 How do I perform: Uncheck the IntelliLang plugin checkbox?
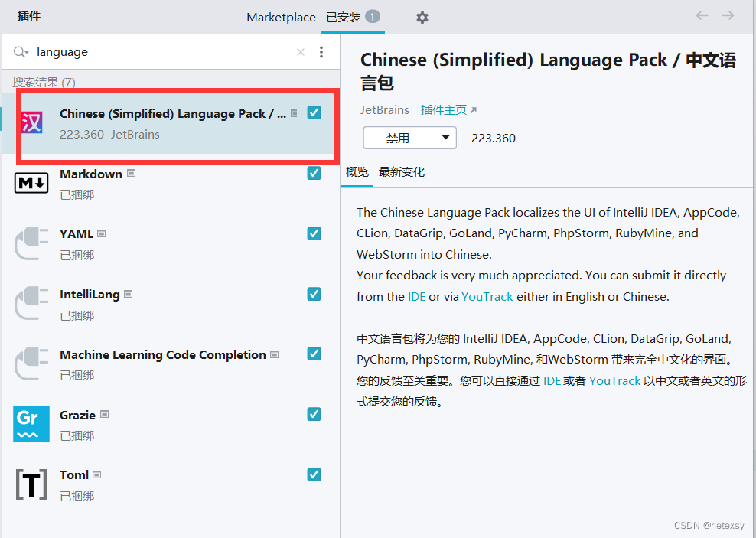click(314, 294)
